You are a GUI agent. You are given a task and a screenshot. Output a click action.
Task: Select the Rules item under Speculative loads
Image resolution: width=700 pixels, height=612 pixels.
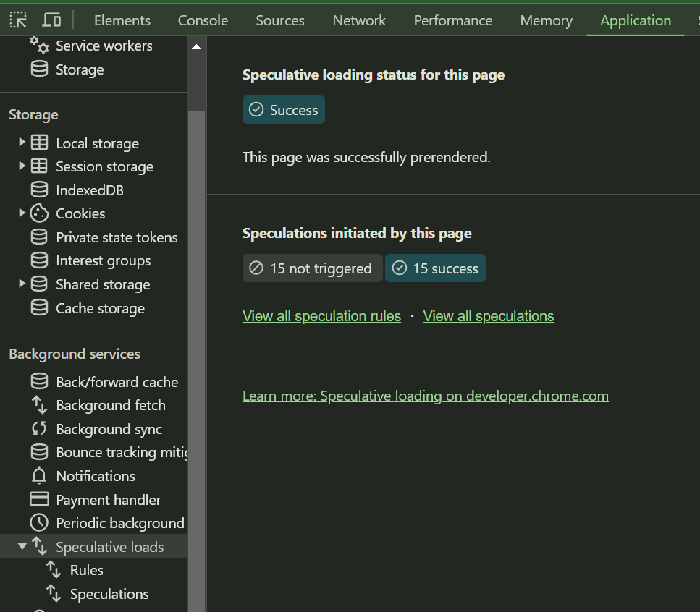(86, 570)
